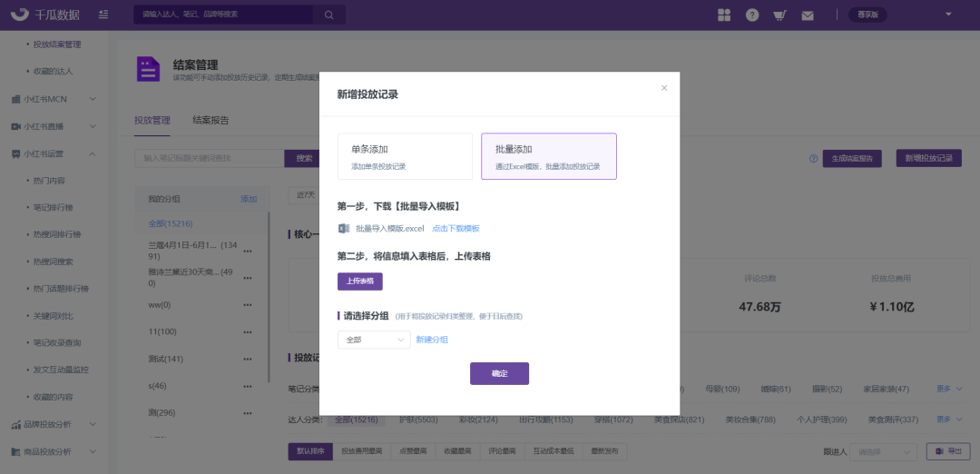
Task: Open 热门话题排行榜 in the sidebar
Action: point(61,289)
